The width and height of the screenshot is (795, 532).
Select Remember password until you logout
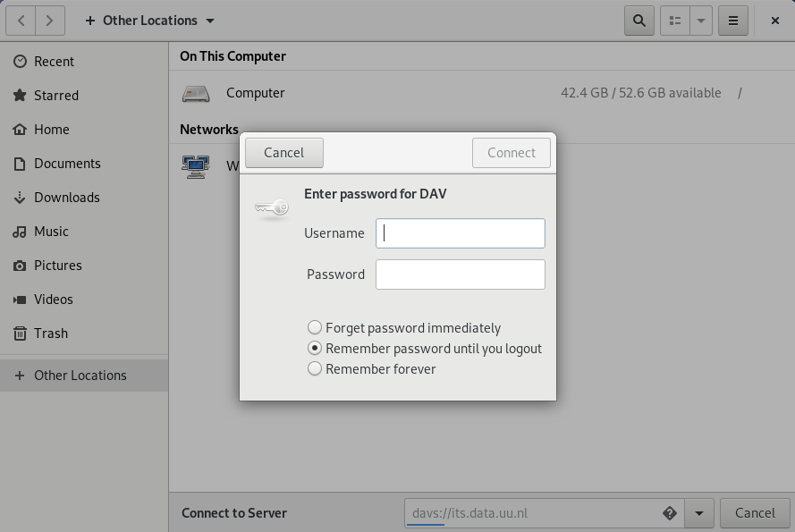pos(315,349)
